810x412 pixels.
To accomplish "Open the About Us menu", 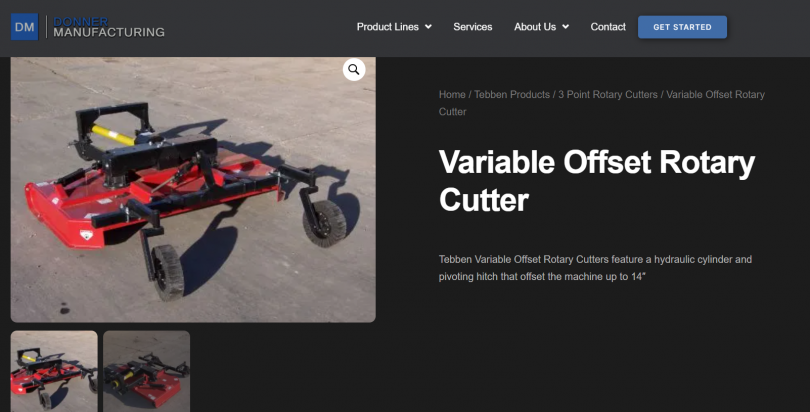I will 535,27.
